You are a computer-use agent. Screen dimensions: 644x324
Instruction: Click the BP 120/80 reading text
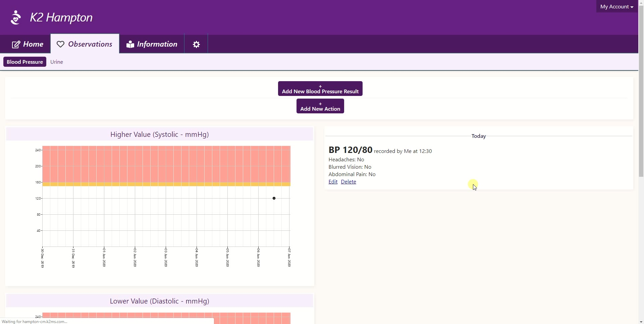point(351,150)
